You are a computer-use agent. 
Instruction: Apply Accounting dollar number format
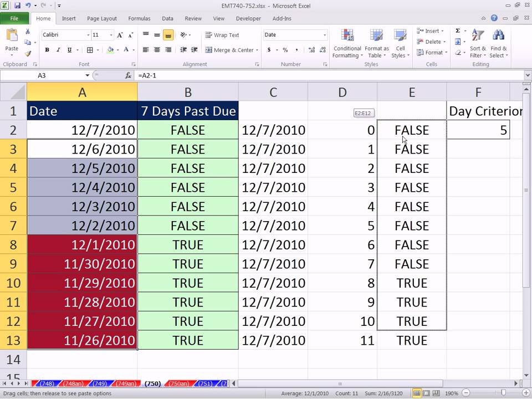[x=269, y=50]
